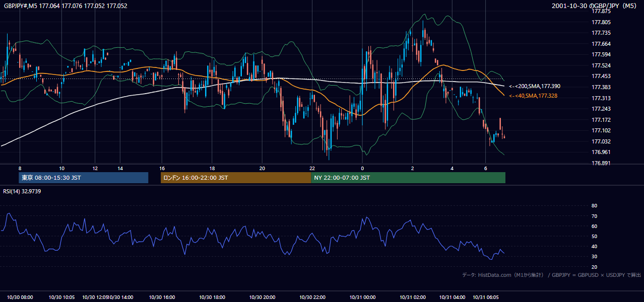
Task: Click the HistData.com data source credit
Action: click(x=552, y=275)
